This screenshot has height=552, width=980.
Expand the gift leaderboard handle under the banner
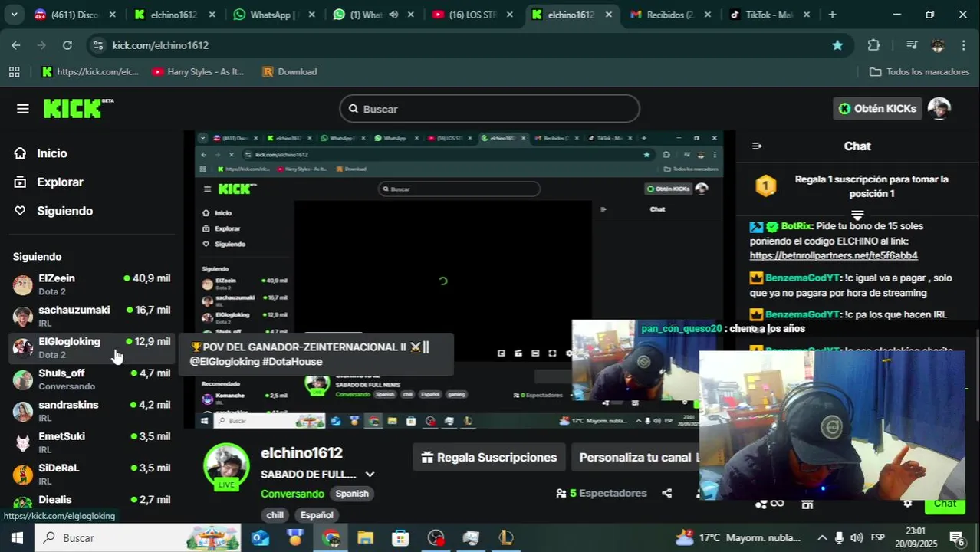point(857,215)
